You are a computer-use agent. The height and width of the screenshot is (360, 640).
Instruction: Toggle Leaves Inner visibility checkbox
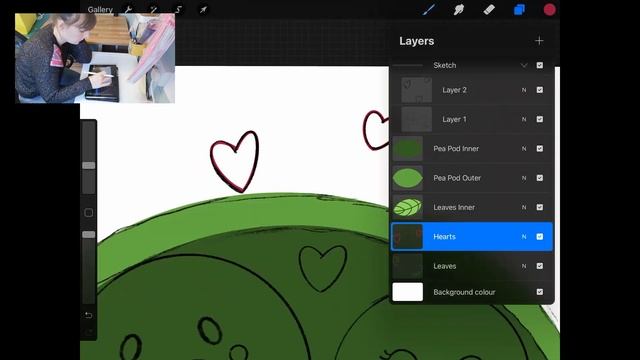pos(540,207)
